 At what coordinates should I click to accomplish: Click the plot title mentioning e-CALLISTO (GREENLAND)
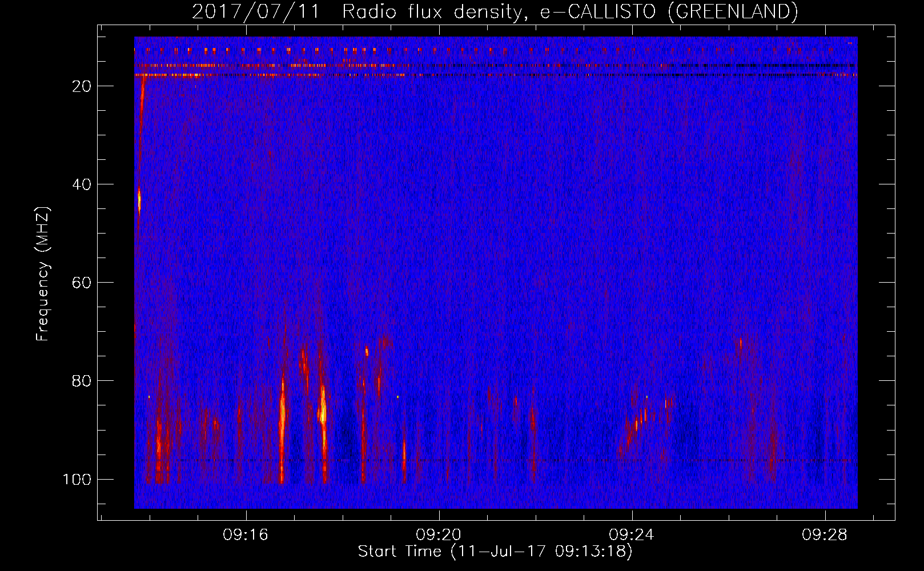pyautogui.click(x=495, y=11)
